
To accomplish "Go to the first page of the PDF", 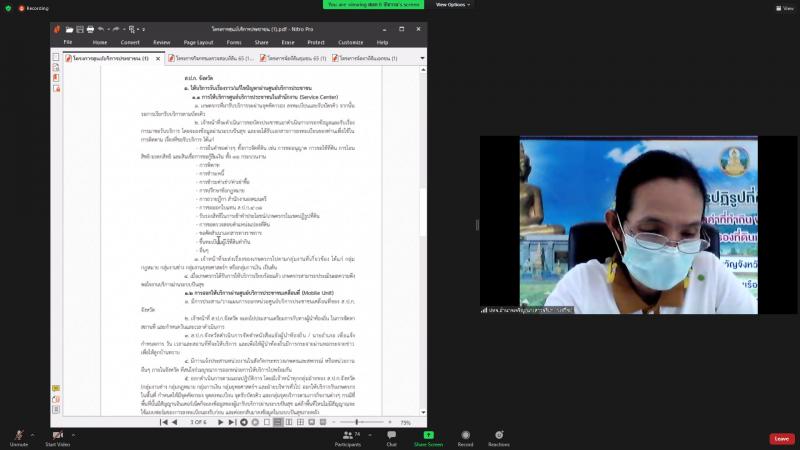I will coord(164,422).
